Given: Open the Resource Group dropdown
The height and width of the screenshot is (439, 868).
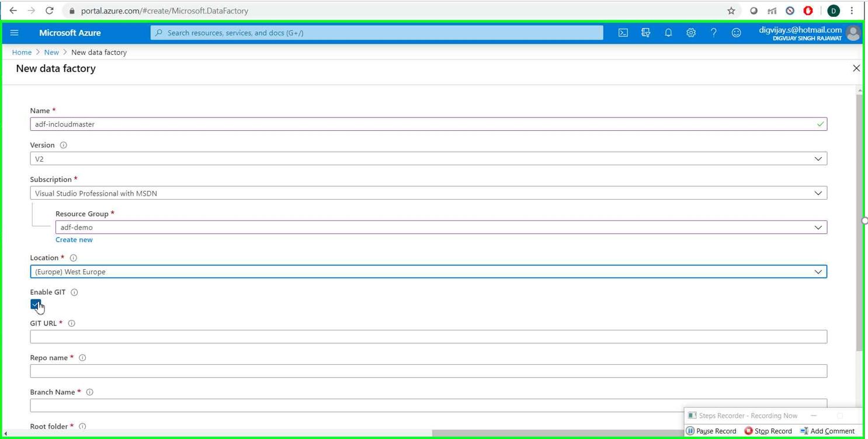Looking at the screenshot, I should [x=441, y=227].
